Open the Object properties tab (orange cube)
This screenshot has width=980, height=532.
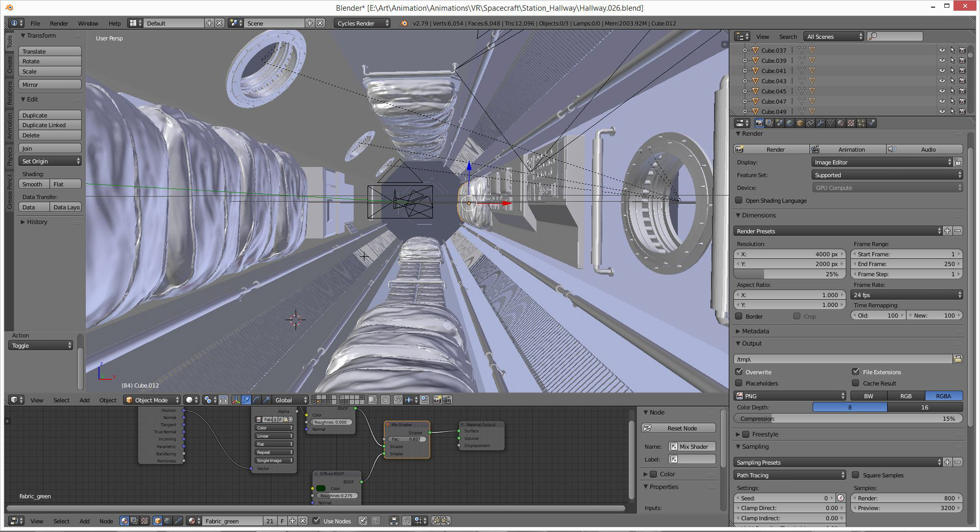(x=800, y=123)
